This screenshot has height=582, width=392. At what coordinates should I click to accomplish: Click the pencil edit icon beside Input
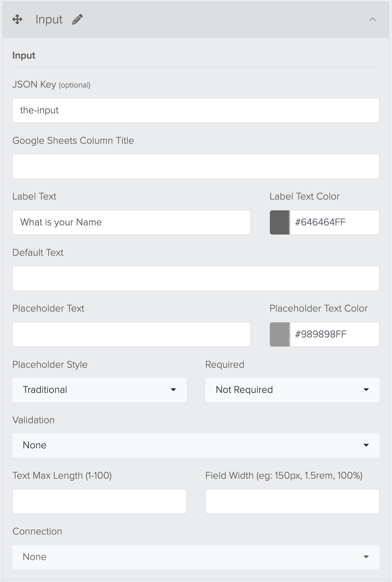[x=77, y=20]
